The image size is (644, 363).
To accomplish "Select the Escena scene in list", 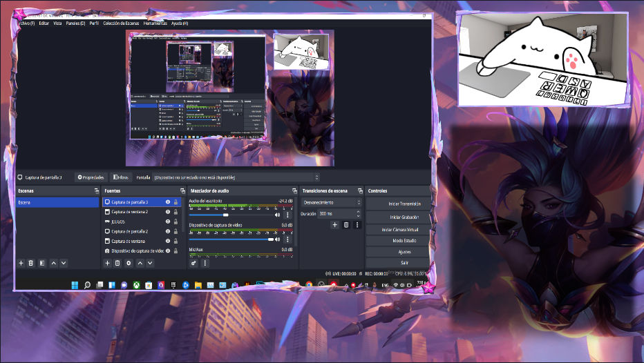I will [57, 202].
